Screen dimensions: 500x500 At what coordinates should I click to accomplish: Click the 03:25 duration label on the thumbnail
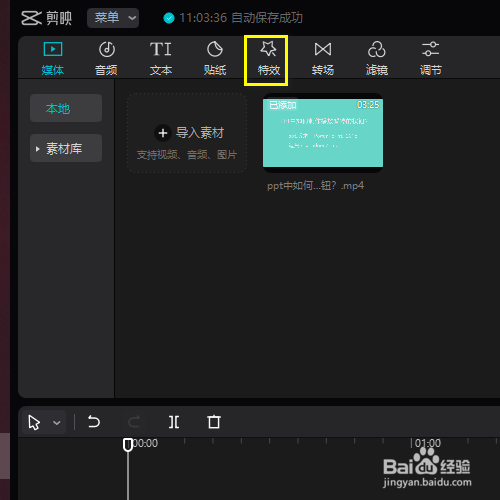368,105
